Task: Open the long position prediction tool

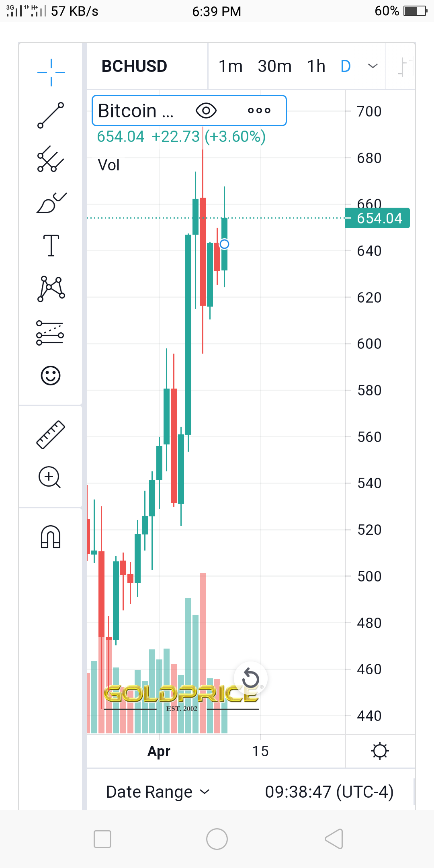Action: point(50,333)
